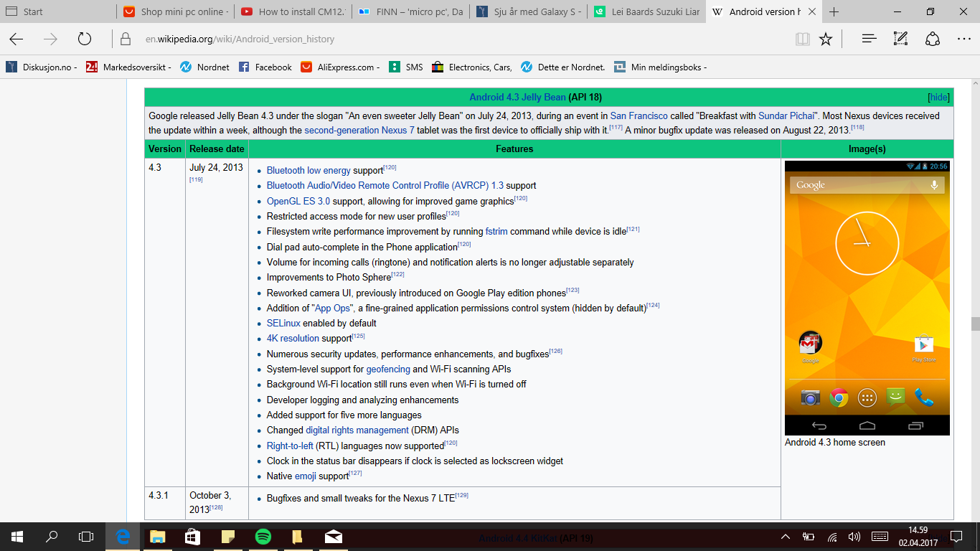The image size is (980, 551).
Task: Open the 4K resolution link
Action: [x=293, y=339]
